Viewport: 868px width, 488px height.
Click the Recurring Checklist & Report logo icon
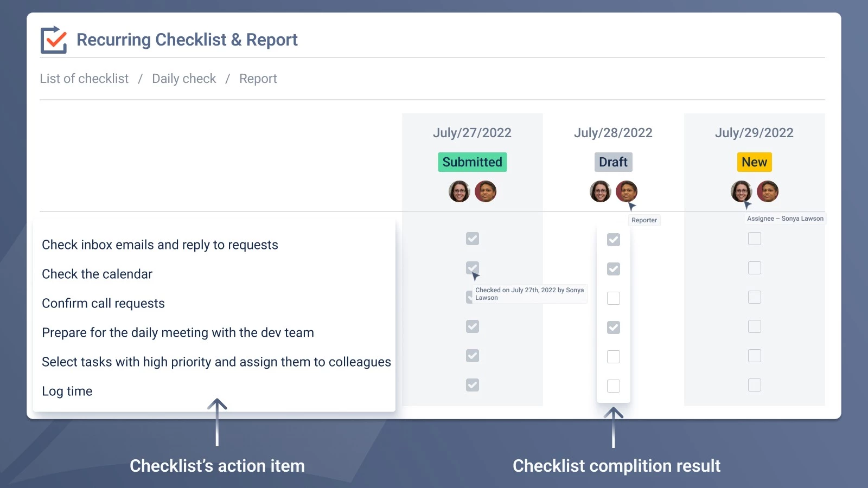54,40
